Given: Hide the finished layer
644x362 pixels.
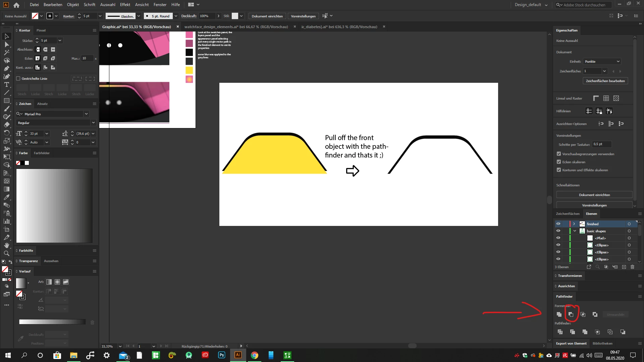Looking at the screenshot, I should point(558,224).
